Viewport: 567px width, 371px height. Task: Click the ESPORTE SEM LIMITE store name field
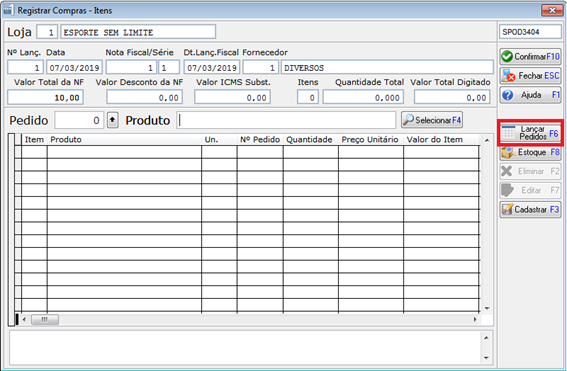coord(138,32)
